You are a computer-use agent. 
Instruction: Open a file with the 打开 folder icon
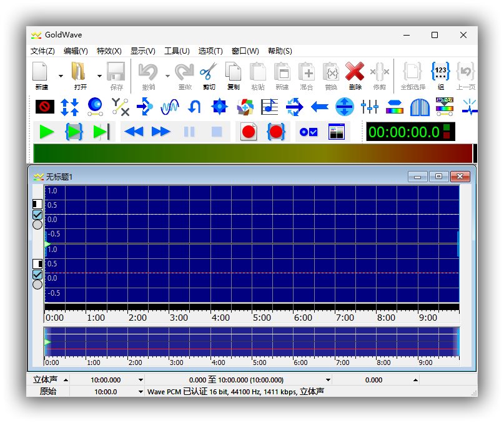coord(79,71)
